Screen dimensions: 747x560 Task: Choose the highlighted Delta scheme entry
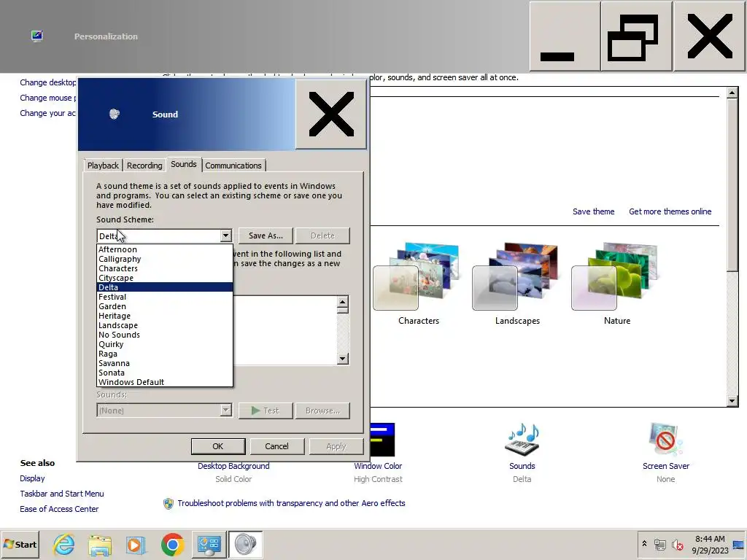pos(164,287)
